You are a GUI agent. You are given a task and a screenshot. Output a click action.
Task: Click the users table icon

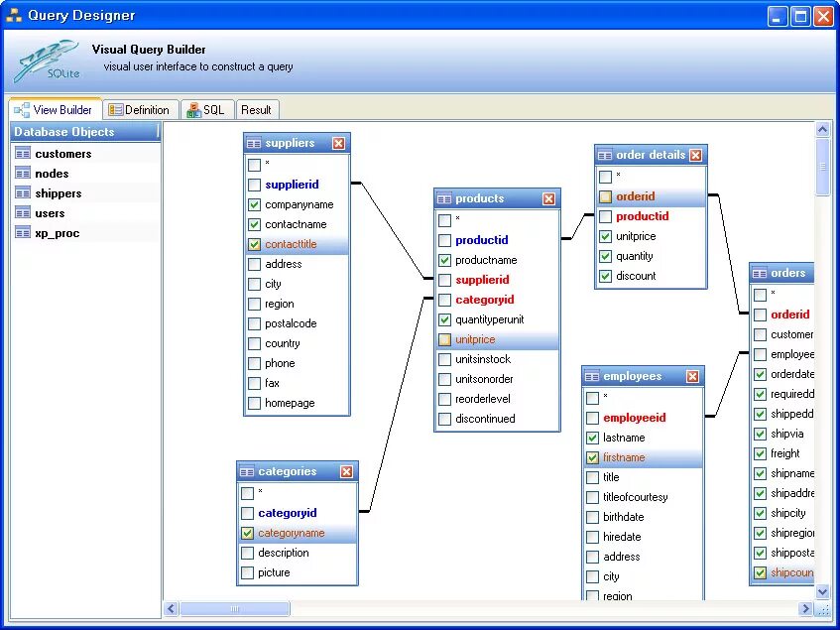[23, 213]
